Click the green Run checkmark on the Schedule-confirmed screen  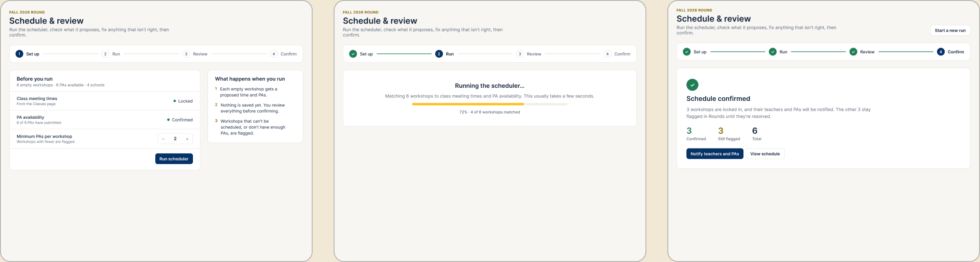pos(773,52)
